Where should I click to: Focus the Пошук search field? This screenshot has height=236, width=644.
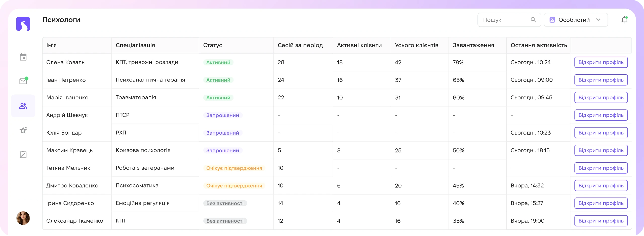click(x=509, y=20)
